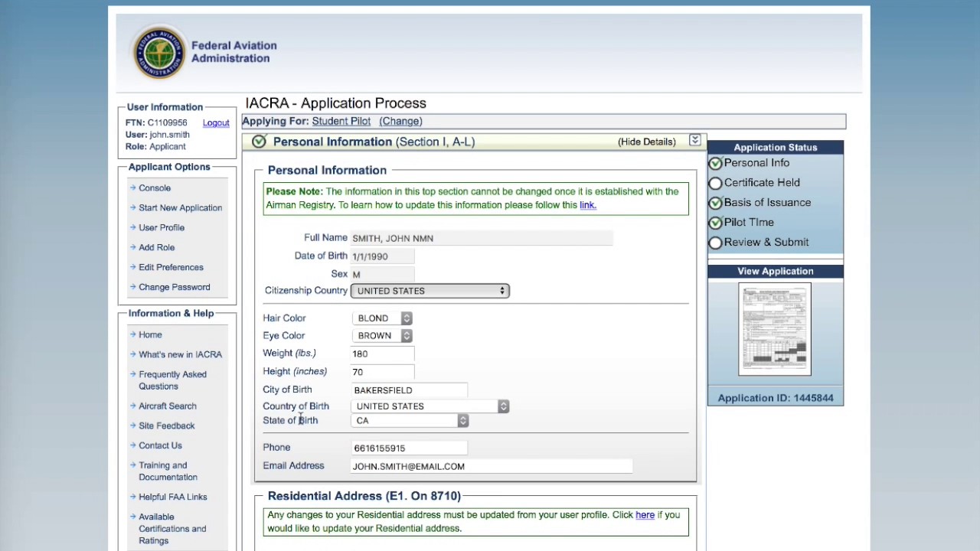Click the arrow bullet beside Home
Screen dimensions: 980x551
132,334
